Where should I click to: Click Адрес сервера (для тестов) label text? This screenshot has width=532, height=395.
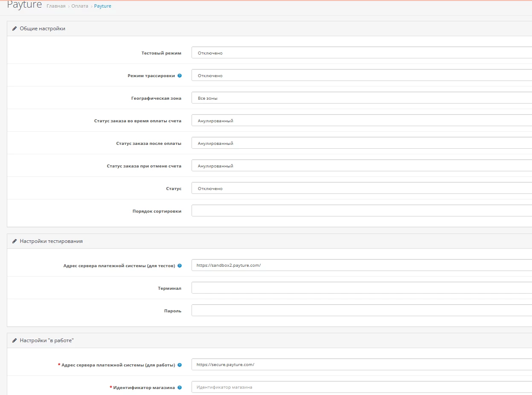tap(119, 265)
